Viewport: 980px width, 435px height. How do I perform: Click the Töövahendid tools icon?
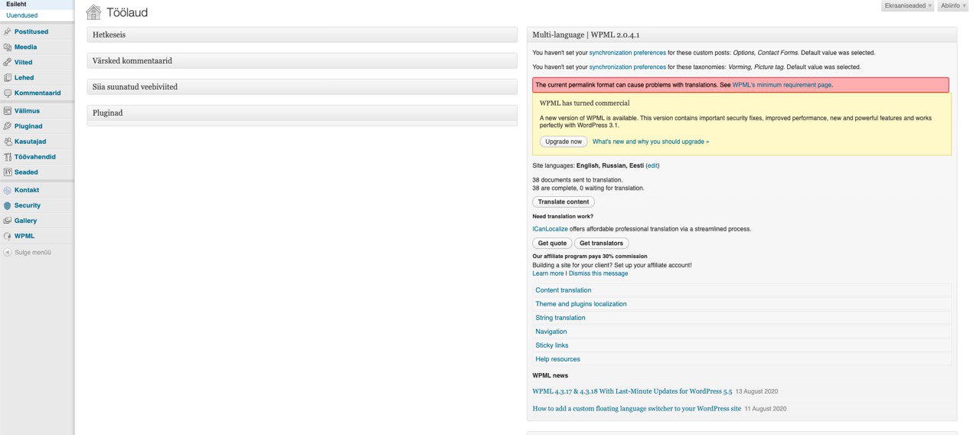(7, 156)
